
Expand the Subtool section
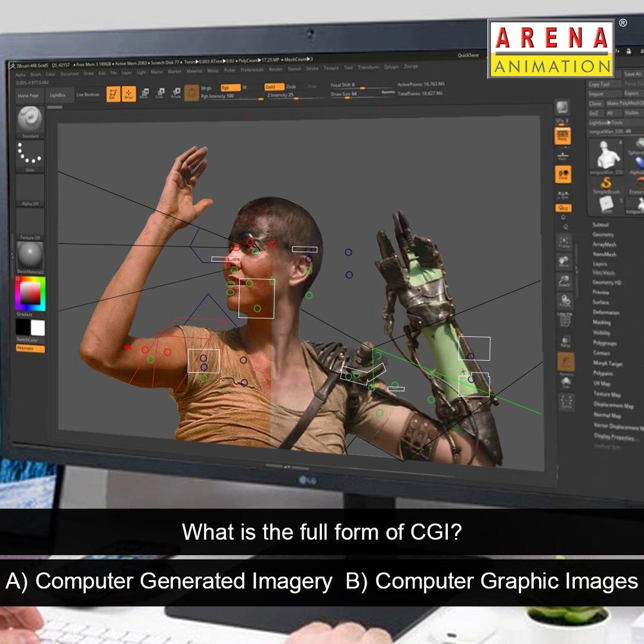coord(600,225)
